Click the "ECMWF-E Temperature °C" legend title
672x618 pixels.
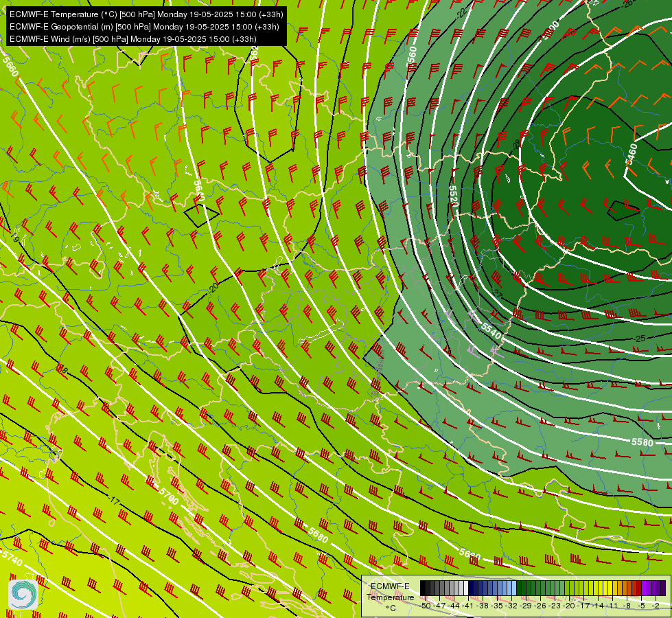click(390, 597)
